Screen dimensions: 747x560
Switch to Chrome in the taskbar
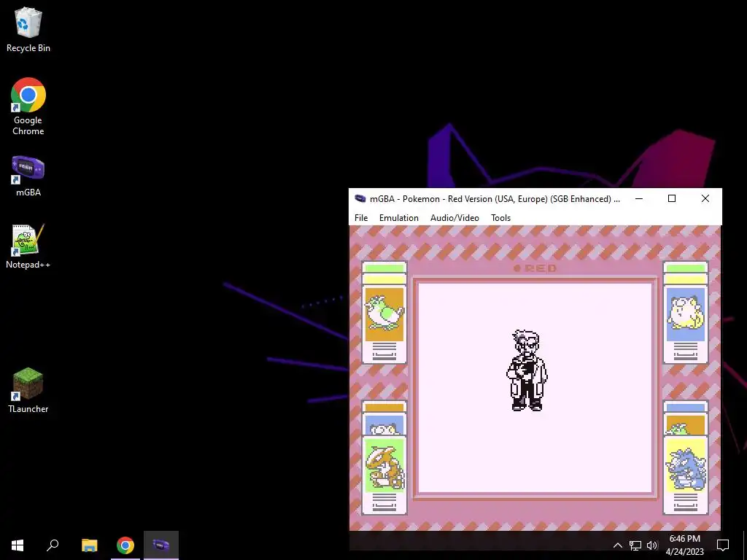125,545
